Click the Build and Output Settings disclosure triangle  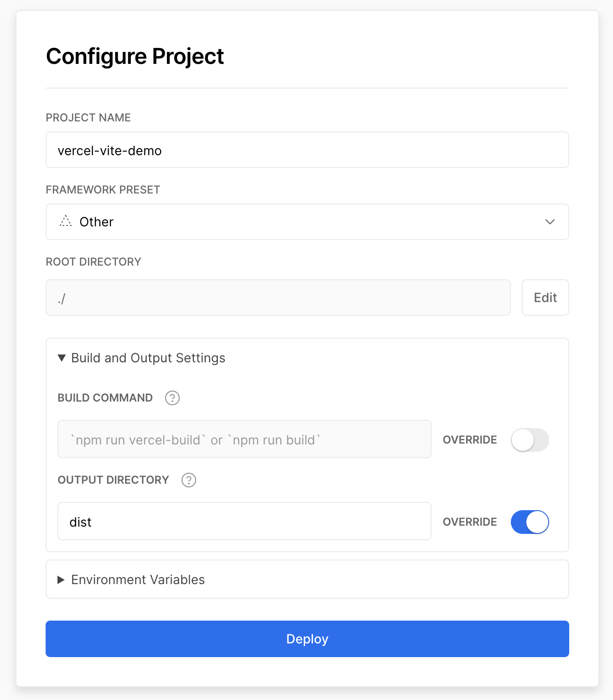tap(61, 358)
